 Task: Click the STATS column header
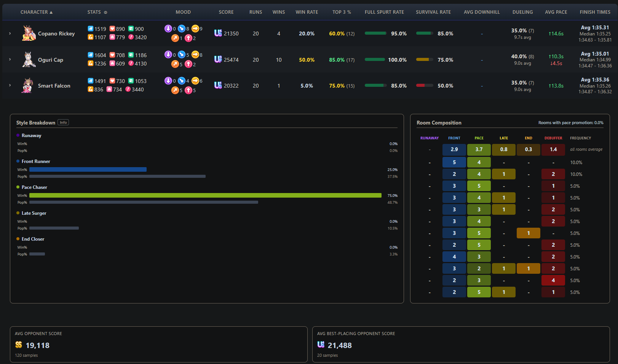click(x=94, y=12)
